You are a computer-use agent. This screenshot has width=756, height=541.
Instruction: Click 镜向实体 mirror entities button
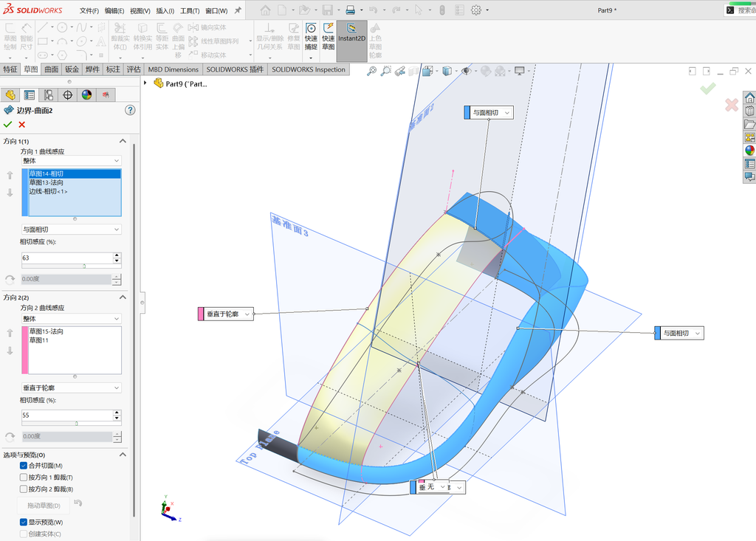click(x=207, y=27)
